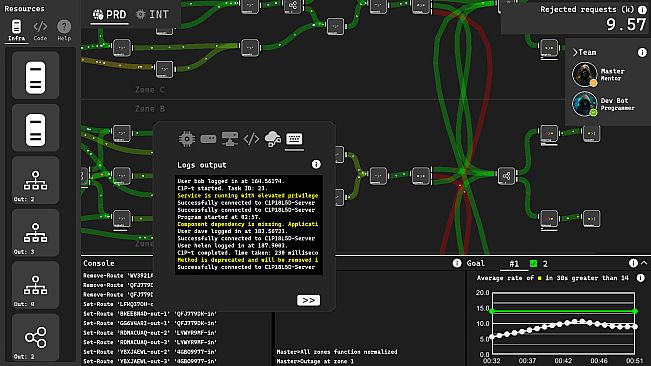Select console line Set-Route 'YBXJAEWL-out-2'
The image size is (651, 366).
click(150, 352)
